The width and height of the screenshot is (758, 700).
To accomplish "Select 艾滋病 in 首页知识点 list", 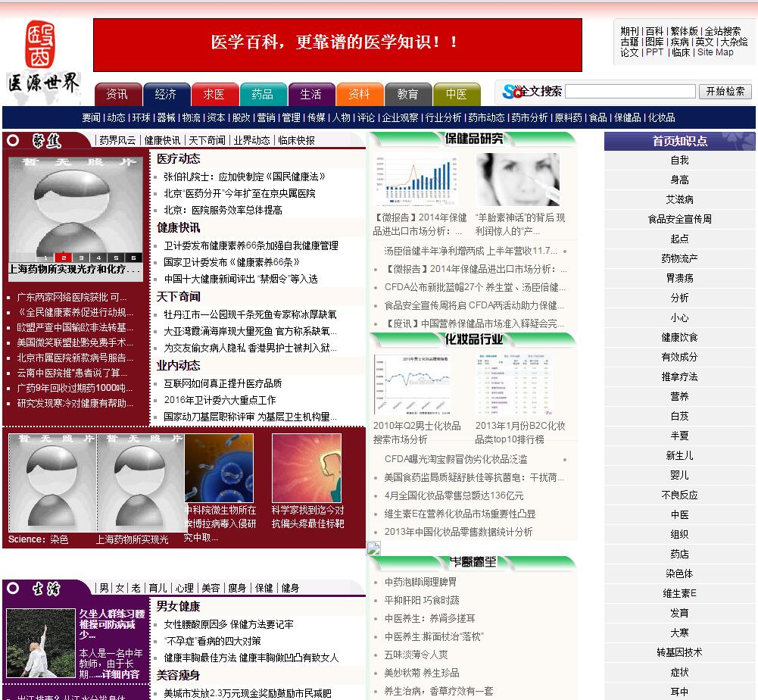I will [x=679, y=199].
